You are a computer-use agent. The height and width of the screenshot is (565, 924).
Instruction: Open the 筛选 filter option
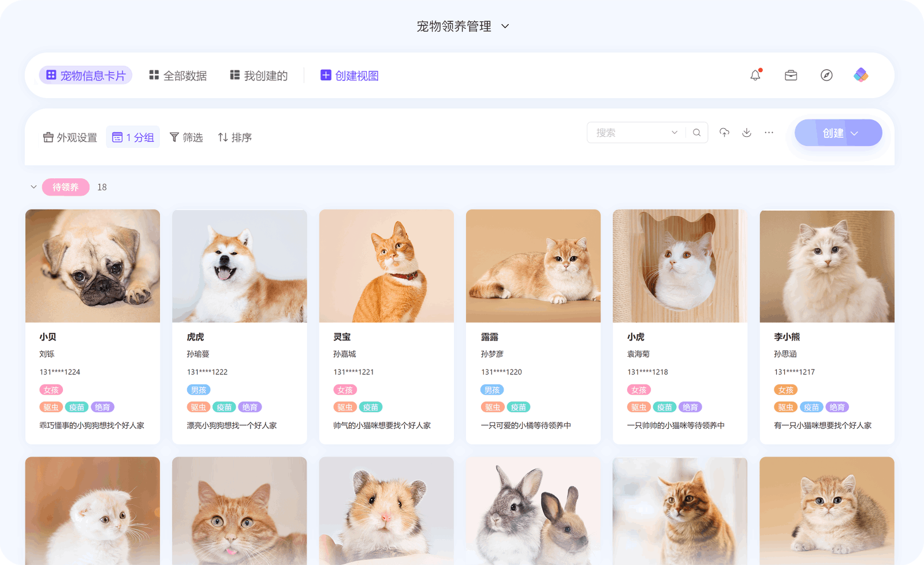click(186, 137)
